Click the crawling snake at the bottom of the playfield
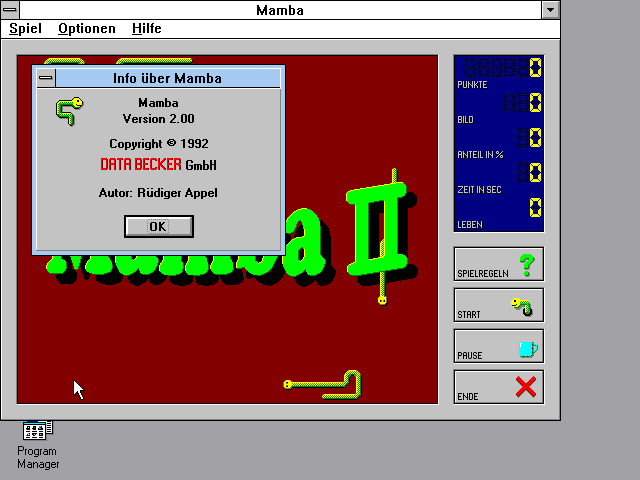This screenshot has height=480, width=640. pyautogui.click(x=322, y=384)
